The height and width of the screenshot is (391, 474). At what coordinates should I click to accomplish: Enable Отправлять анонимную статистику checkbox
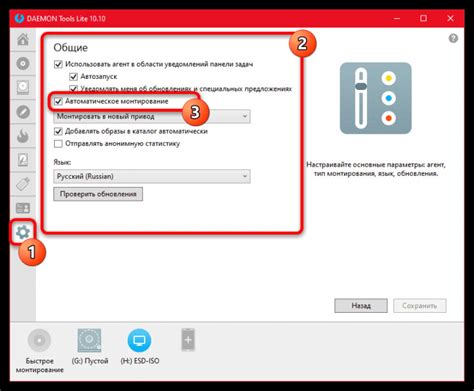click(58, 144)
